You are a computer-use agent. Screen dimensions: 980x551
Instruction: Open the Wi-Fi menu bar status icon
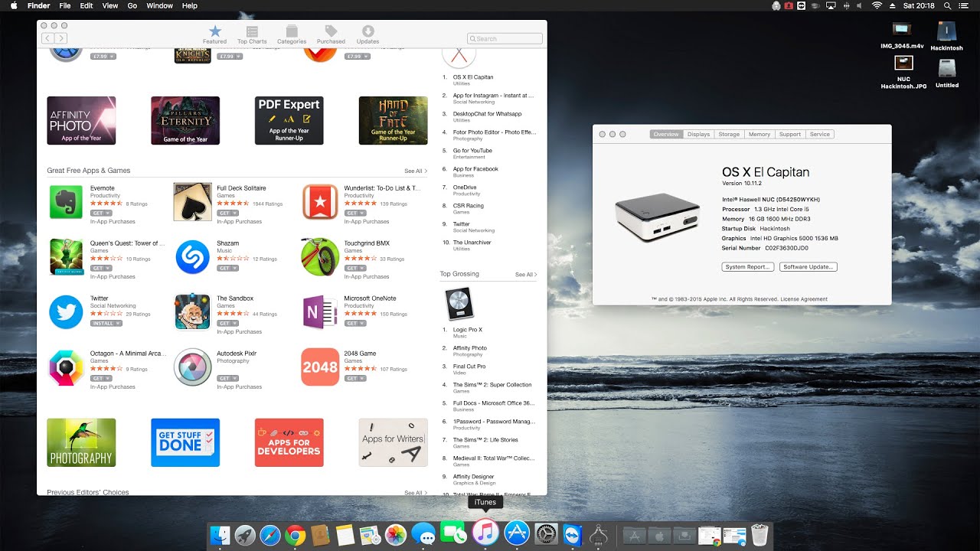pos(877,5)
